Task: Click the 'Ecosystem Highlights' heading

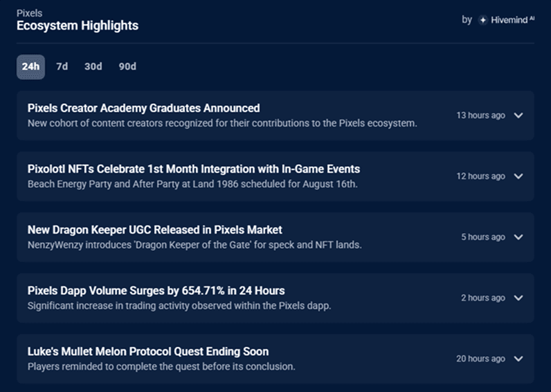Action: coord(78,26)
